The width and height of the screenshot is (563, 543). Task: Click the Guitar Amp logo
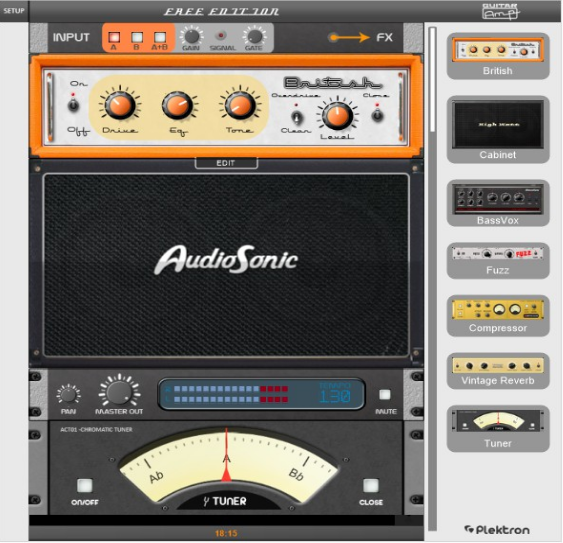pyautogui.click(x=501, y=11)
